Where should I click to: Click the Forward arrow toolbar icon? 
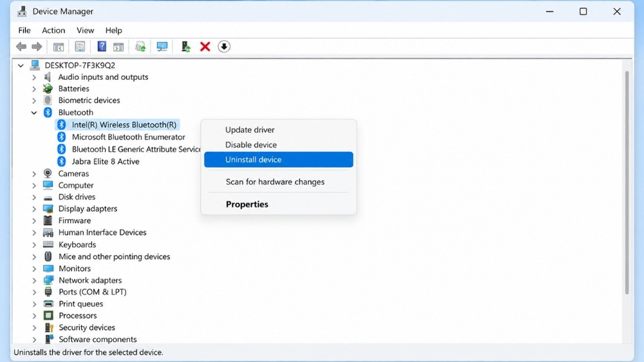37,47
